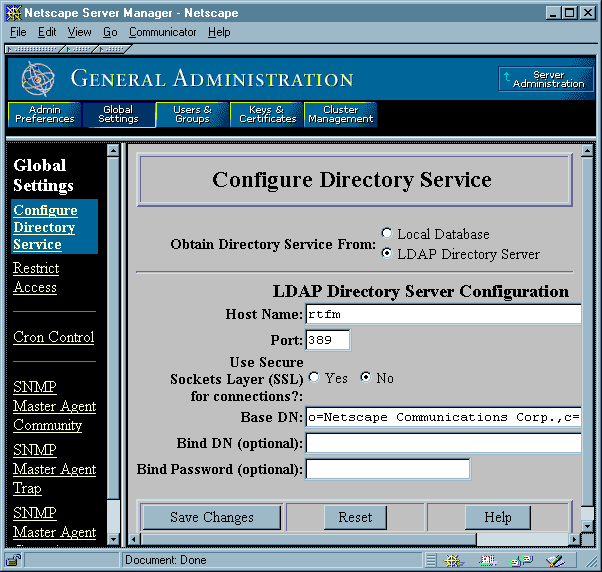Click Save Changes button
Screen dimensions: 602x572
point(212,517)
